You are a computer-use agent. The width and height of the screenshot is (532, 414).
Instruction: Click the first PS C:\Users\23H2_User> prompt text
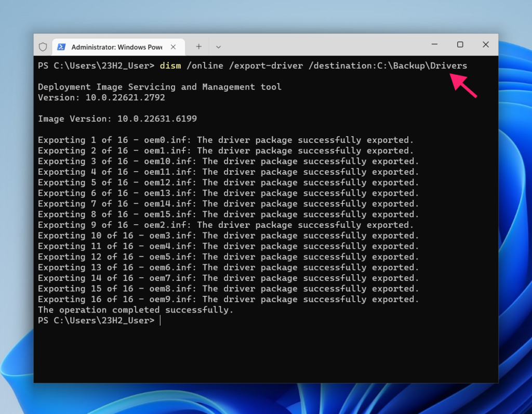click(x=96, y=66)
